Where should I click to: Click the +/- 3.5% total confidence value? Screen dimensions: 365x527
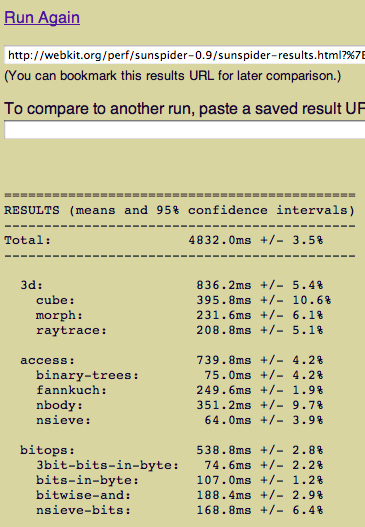coord(292,240)
